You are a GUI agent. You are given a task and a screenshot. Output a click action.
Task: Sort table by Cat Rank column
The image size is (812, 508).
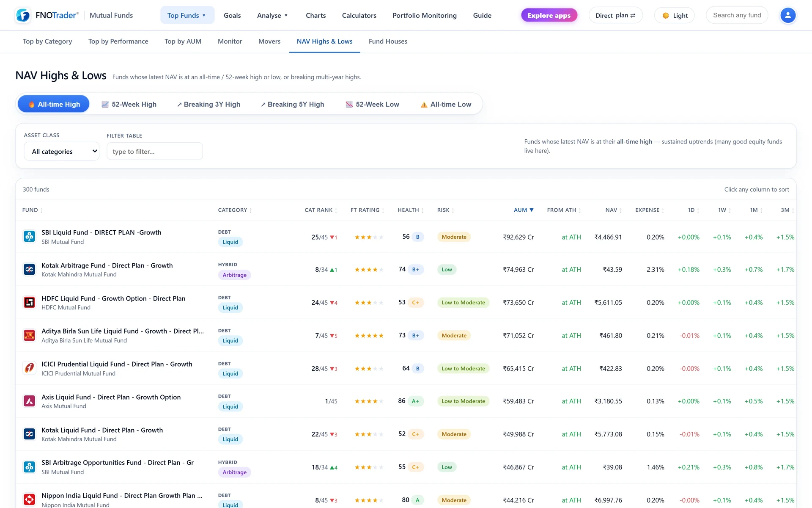tap(321, 210)
